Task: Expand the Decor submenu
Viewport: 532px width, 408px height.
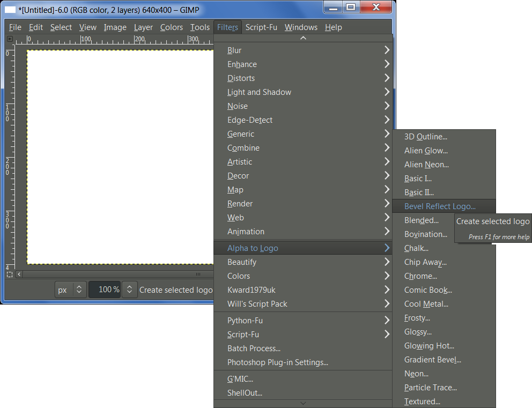Action: pos(303,176)
